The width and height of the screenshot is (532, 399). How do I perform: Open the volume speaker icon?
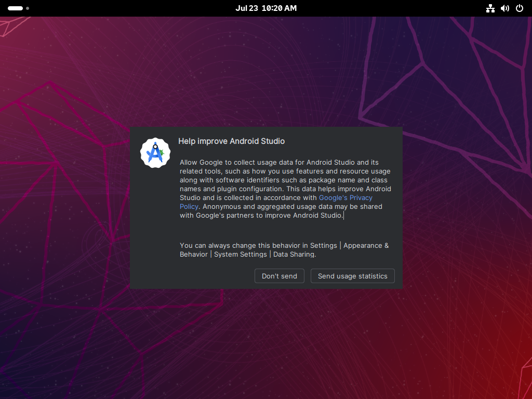[x=505, y=8]
